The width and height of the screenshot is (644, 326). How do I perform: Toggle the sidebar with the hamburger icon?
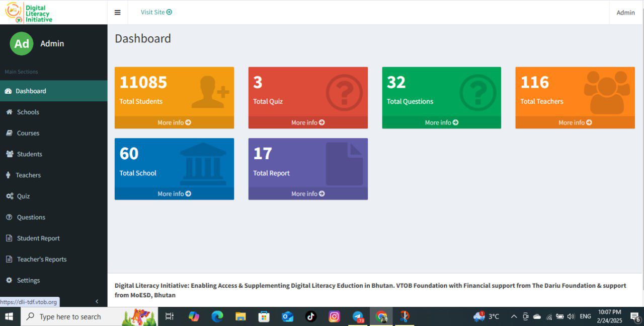point(117,13)
